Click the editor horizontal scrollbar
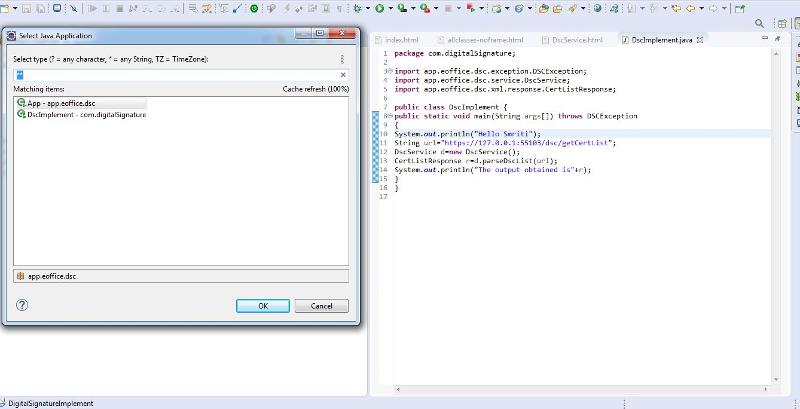Image resolution: width=800 pixels, height=409 pixels. [582, 389]
